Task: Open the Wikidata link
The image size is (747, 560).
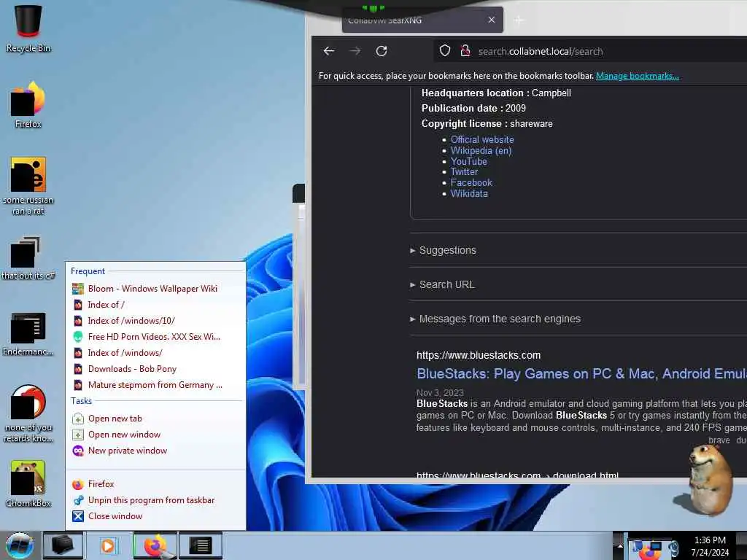Action: click(469, 194)
